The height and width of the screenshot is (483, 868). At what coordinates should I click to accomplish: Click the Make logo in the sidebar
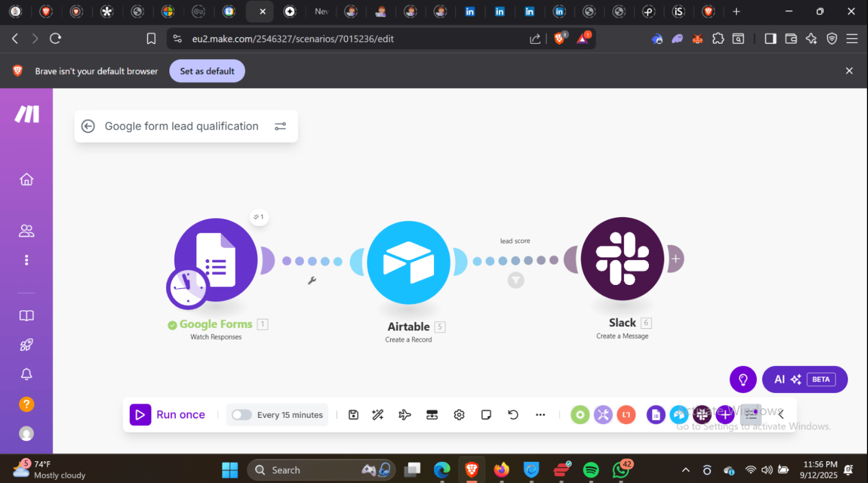point(27,114)
